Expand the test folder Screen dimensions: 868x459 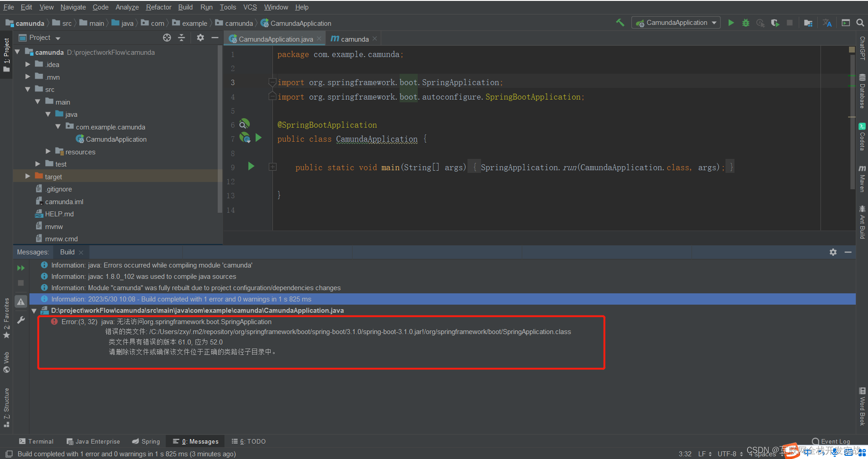[x=38, y=164]
